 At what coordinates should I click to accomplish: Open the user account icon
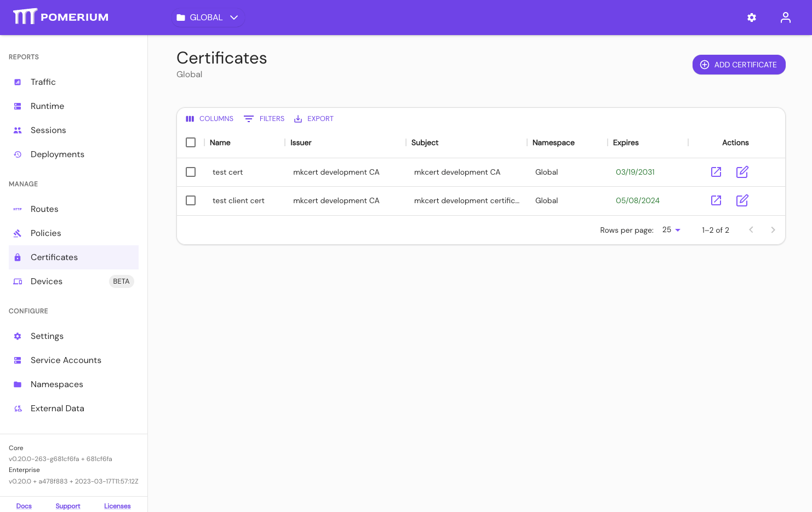(x=785, y=17)
